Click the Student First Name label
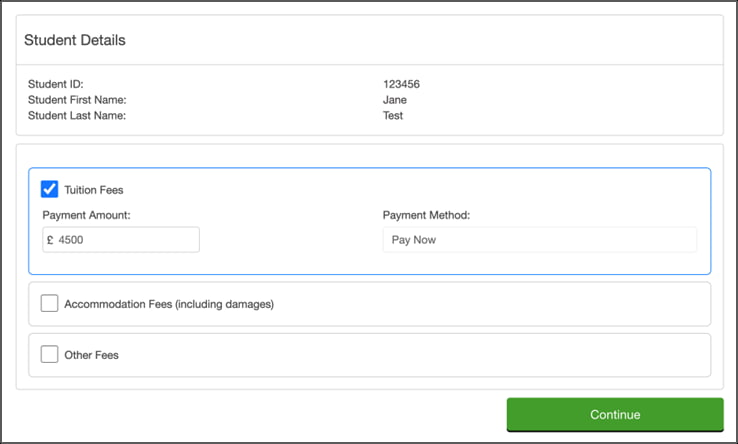 [77, 100]
